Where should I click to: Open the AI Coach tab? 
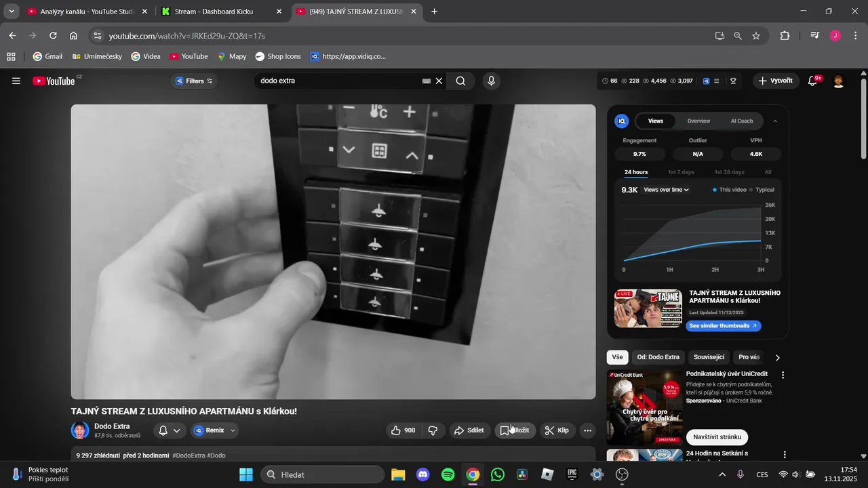point(741,121)
